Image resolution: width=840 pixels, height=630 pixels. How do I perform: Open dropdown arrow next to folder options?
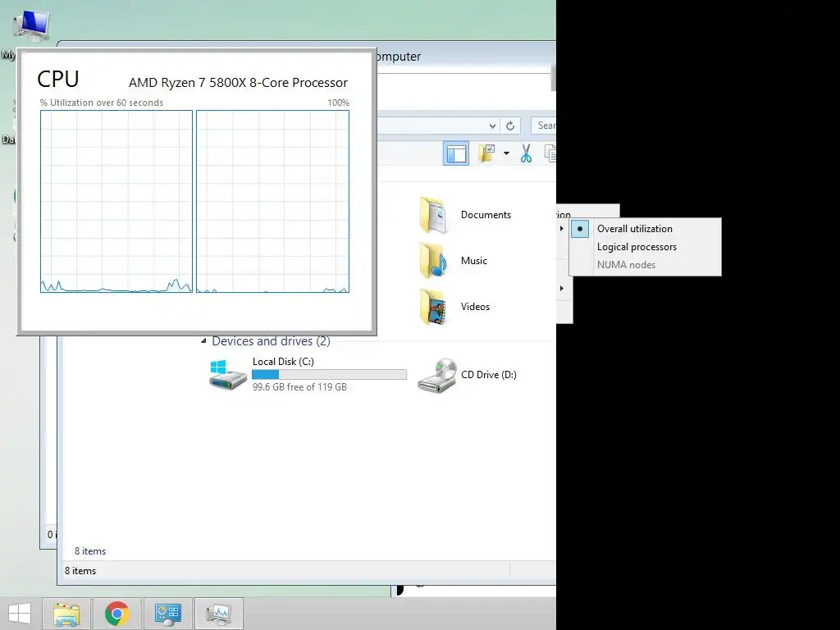click(506, 153)
